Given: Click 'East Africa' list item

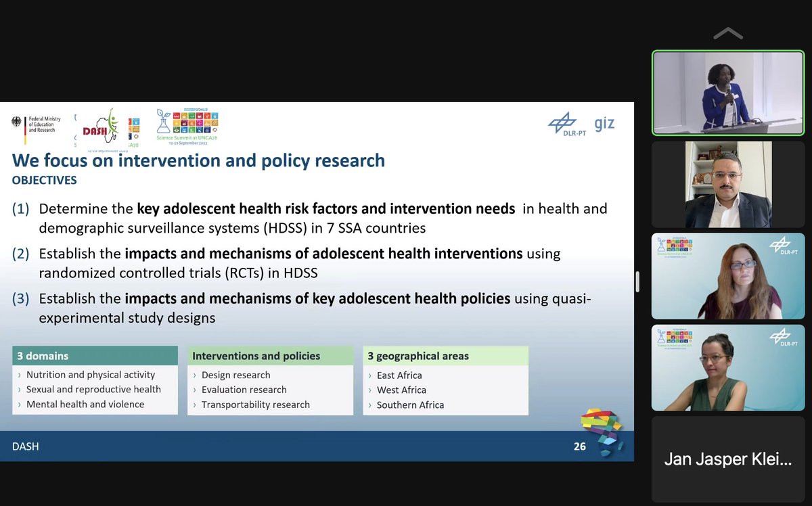Looking at the screenshot, I should (x=399, y=375).
